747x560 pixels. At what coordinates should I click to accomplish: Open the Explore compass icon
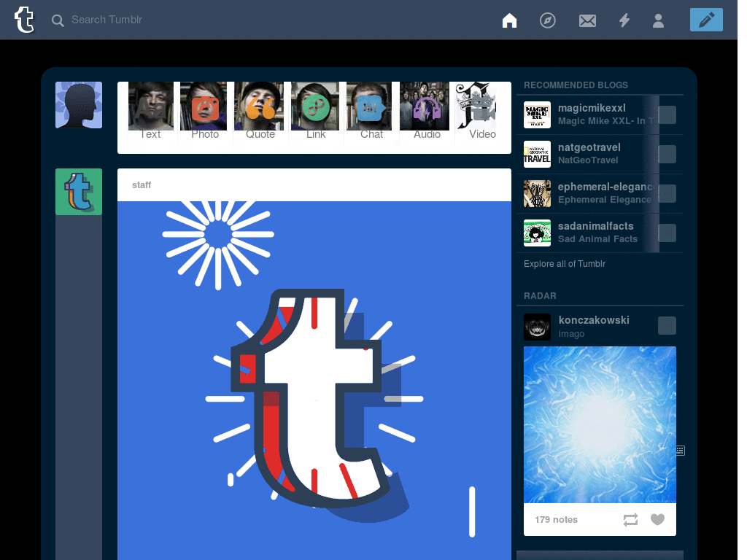[x=547, y=20]
